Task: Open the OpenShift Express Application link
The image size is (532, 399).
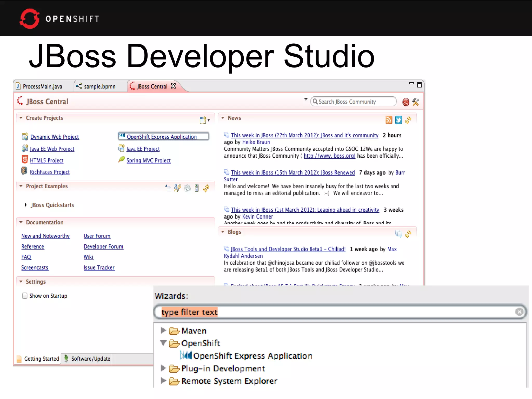Action: [x=162, y=137]
